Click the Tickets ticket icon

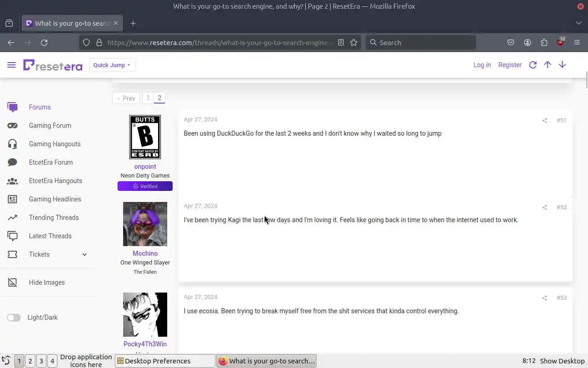pyautogui.click(x=12, y=254)
